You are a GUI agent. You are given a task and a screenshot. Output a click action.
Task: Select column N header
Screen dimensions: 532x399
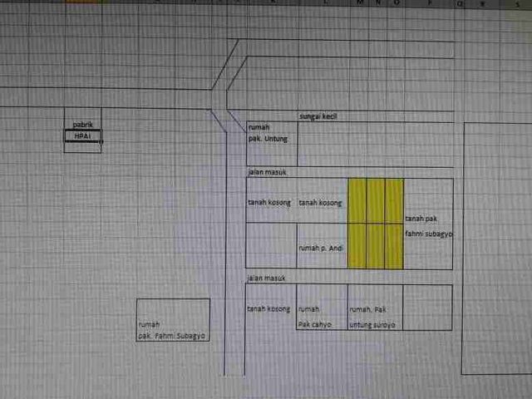coord(378,2)
